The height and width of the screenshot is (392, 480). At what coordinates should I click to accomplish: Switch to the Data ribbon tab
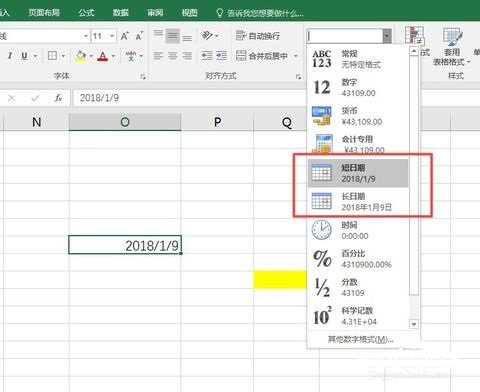121,13
